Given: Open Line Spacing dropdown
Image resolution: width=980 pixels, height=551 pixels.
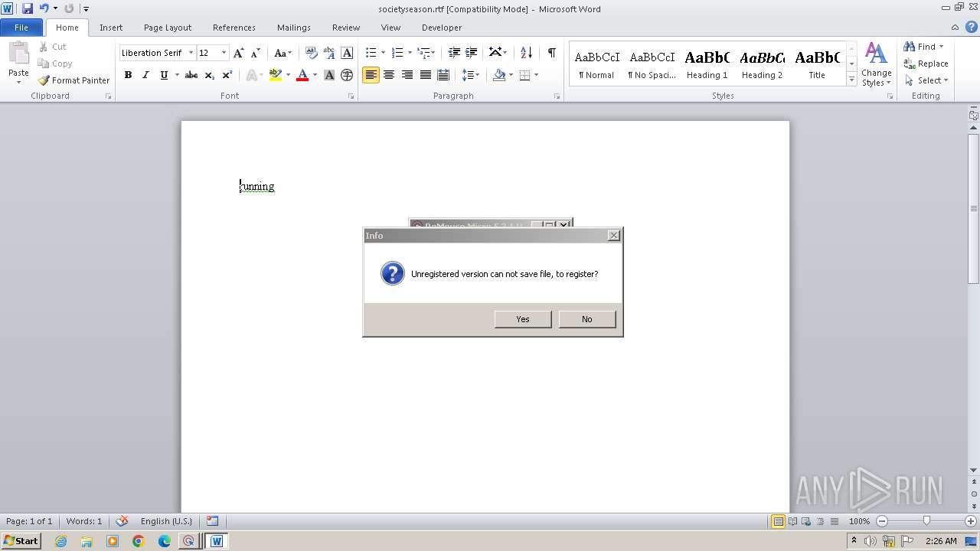Looking at the screenshot, I should point(471,75).
